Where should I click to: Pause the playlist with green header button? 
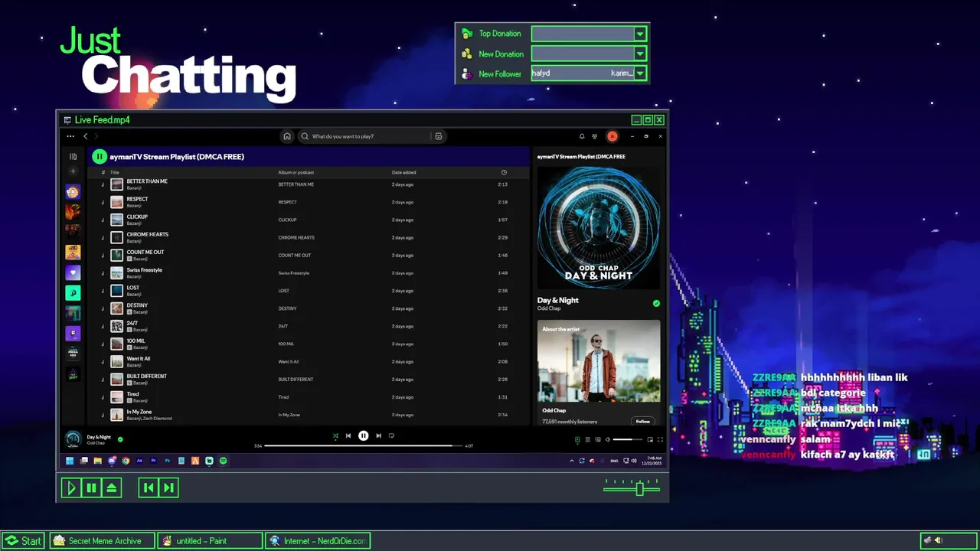click(100, 157)
